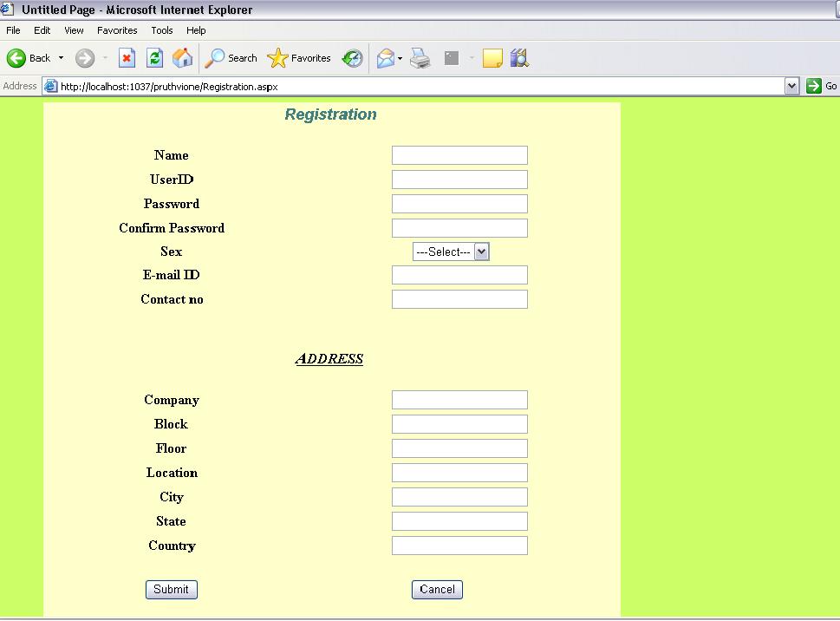840x621 pixels.
Task: Click the yellow Discuss note icon
Action: coord(492,58)
